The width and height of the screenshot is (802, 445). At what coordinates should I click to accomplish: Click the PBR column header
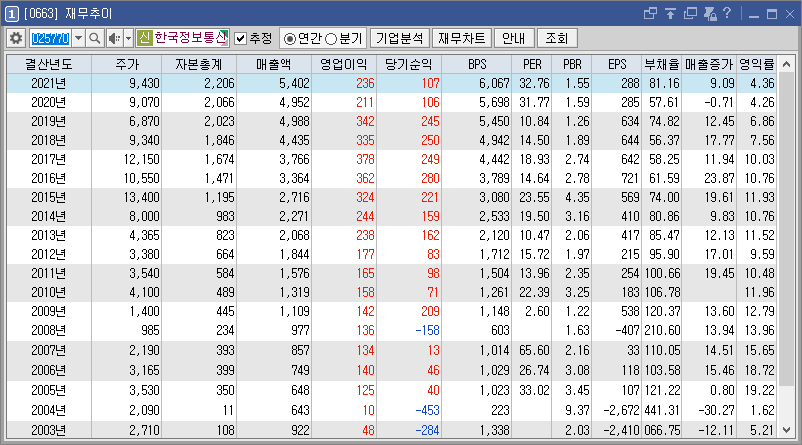572,64
